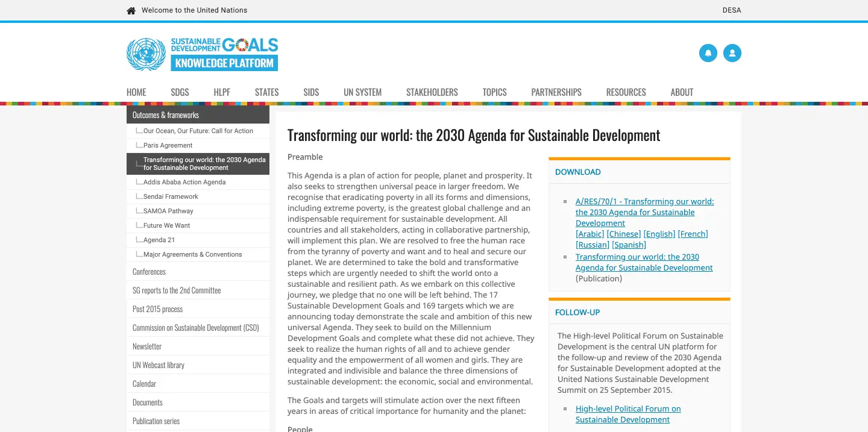868x432 pixels.
Task: Open the ABOUT menu
Action: 682,92
